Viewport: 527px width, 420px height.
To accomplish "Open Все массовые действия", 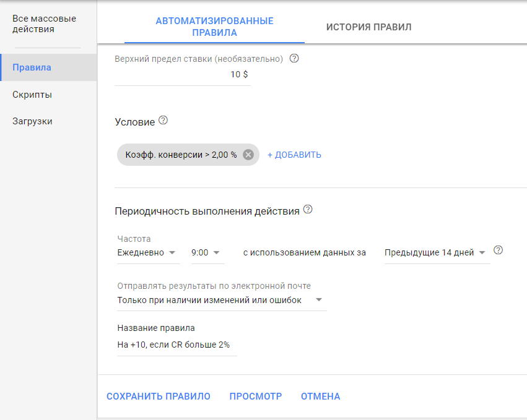I will tap(45, 24).
